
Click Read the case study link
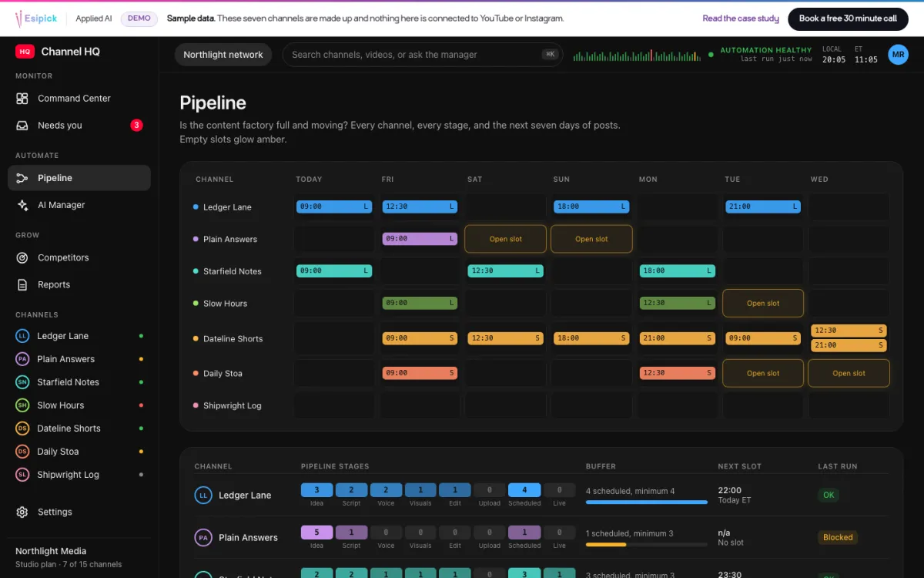point(741,18)
